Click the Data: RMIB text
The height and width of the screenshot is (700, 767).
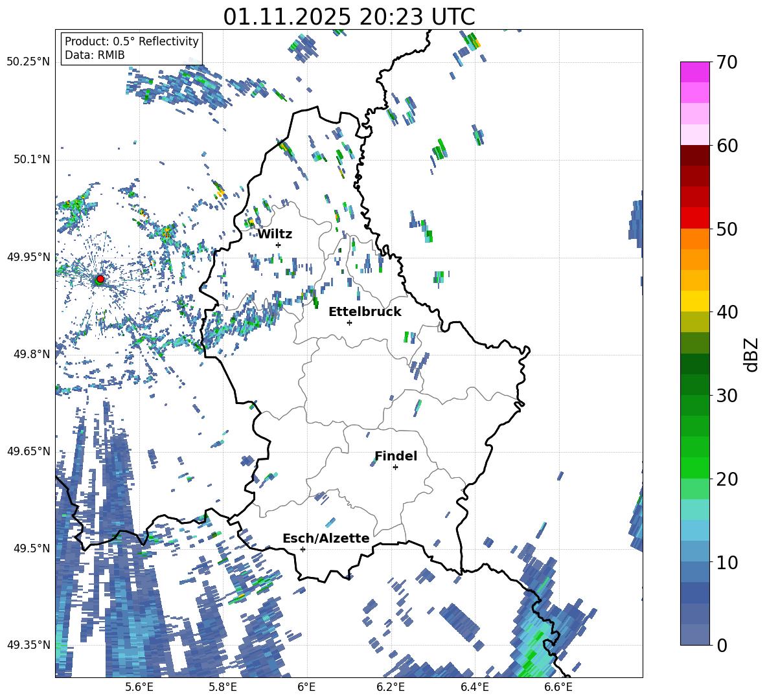95,55
